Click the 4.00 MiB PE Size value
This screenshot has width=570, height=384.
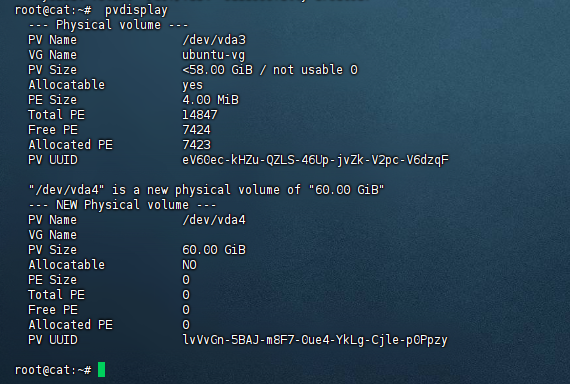point(210,100)
